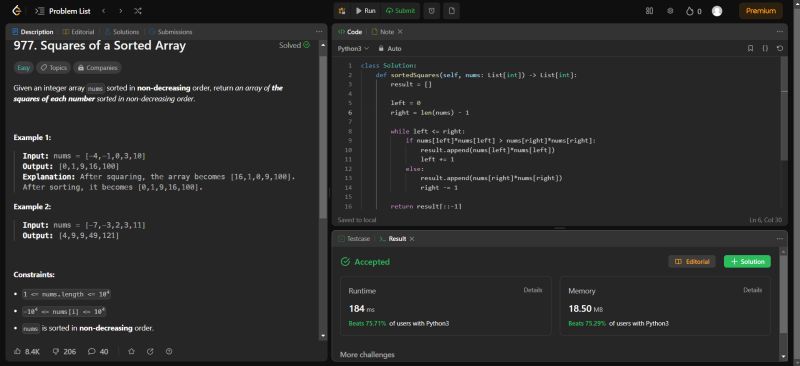Open the user avatar menu
The width and height of the screenshot is (800, 366).
tap(717, 11)
